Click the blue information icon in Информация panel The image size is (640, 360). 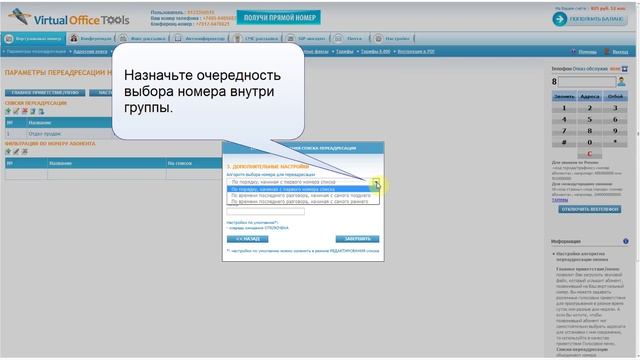coord(626,242)
